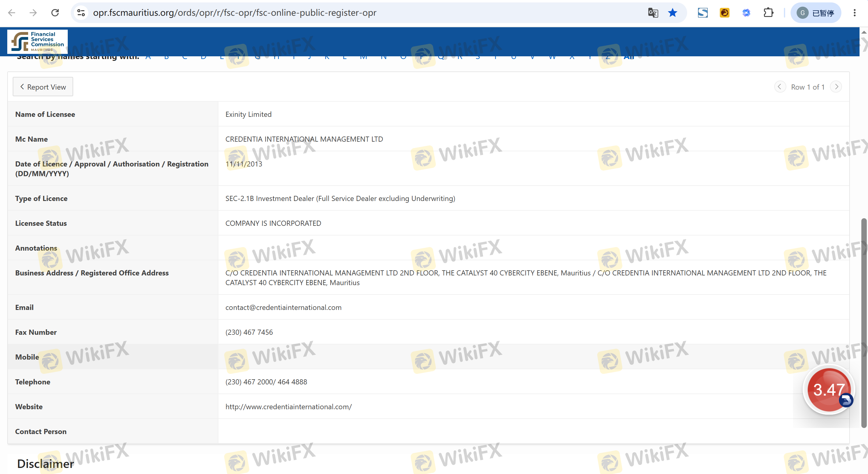Screen dimensions: 868x474
Task: Click the Type of Licence label
Action: [41, 199]
